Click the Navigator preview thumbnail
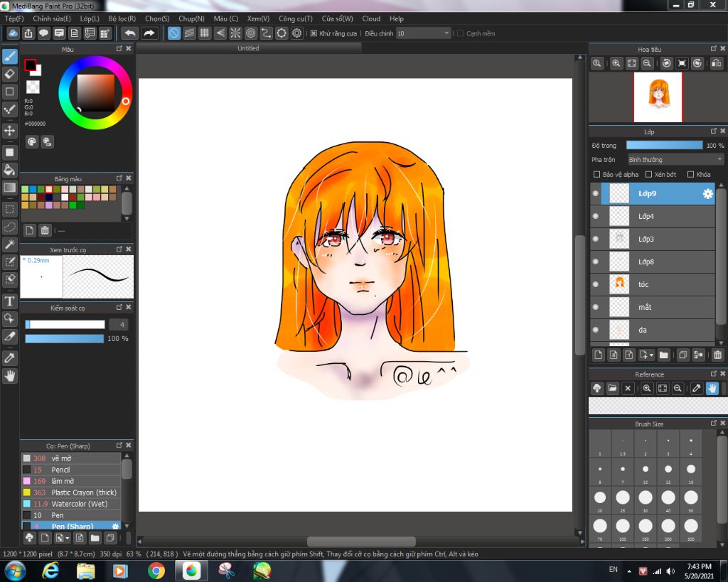 point(658,97)
